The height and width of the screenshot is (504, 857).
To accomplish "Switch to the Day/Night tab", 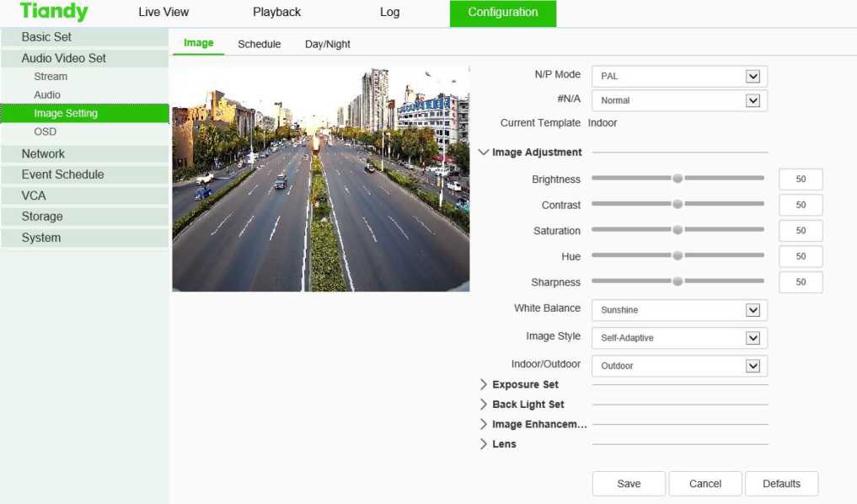I will tap(327, 44).
